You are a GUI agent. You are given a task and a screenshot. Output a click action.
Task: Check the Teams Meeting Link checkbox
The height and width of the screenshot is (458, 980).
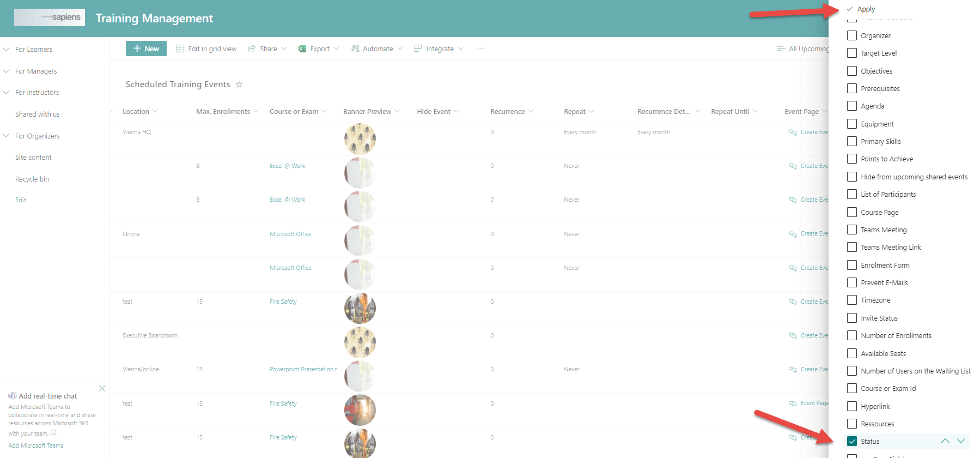(x=852, y=247)
